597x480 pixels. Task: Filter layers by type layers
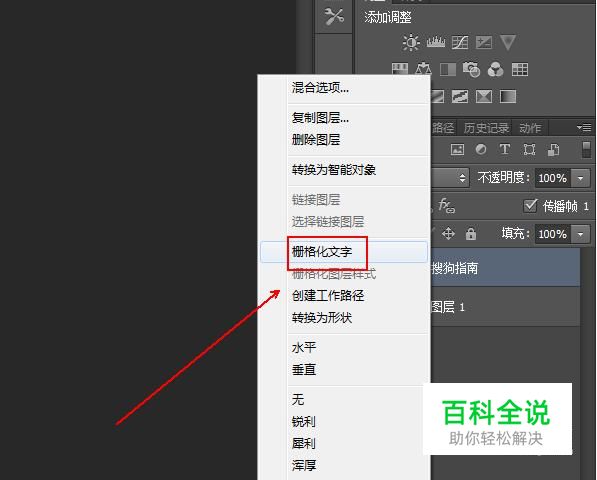(x=505, y=149)
